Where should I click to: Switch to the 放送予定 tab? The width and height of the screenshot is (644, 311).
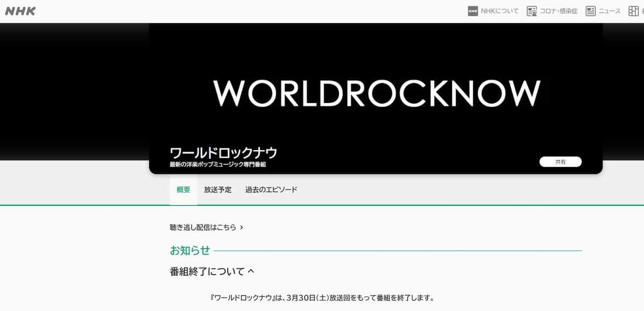coord(218,190)
